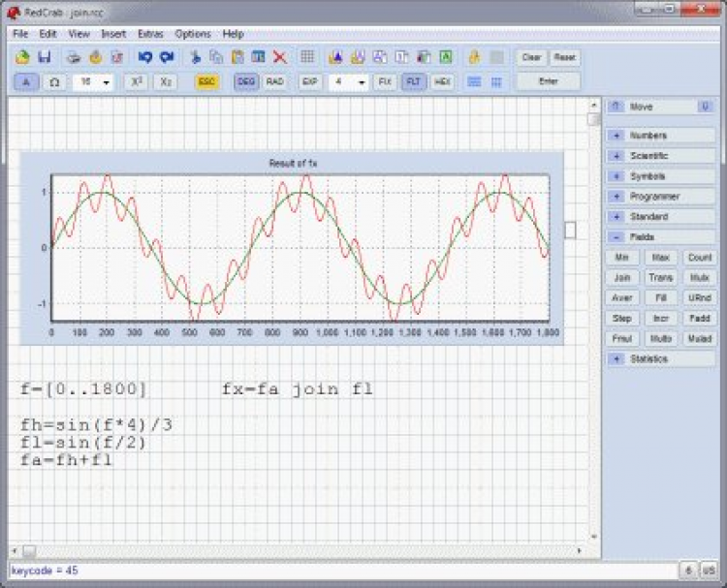Click the green A text box icon
The image size is (727, 588).
pos(446,57)
